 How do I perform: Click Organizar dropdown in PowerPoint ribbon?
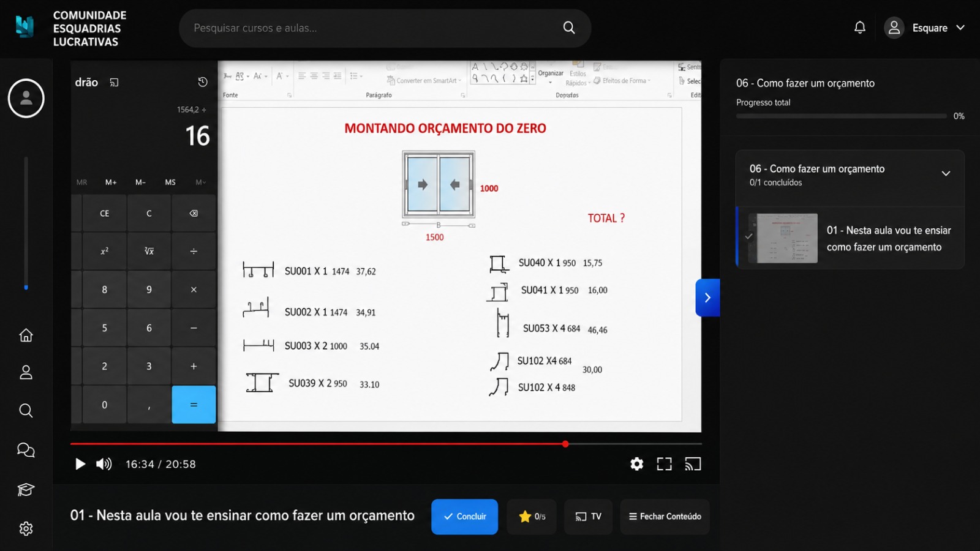tap(551, 73)
